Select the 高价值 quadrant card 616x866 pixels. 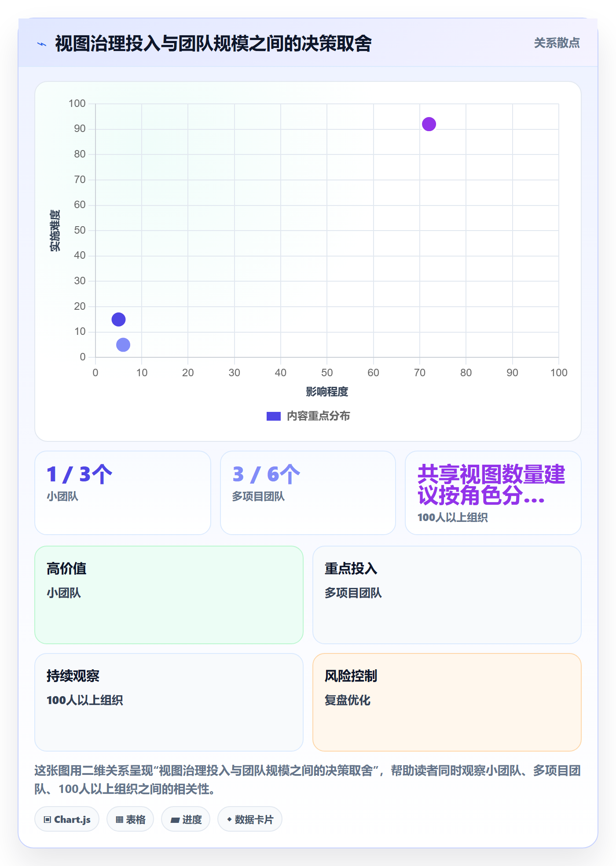point(169,595)
